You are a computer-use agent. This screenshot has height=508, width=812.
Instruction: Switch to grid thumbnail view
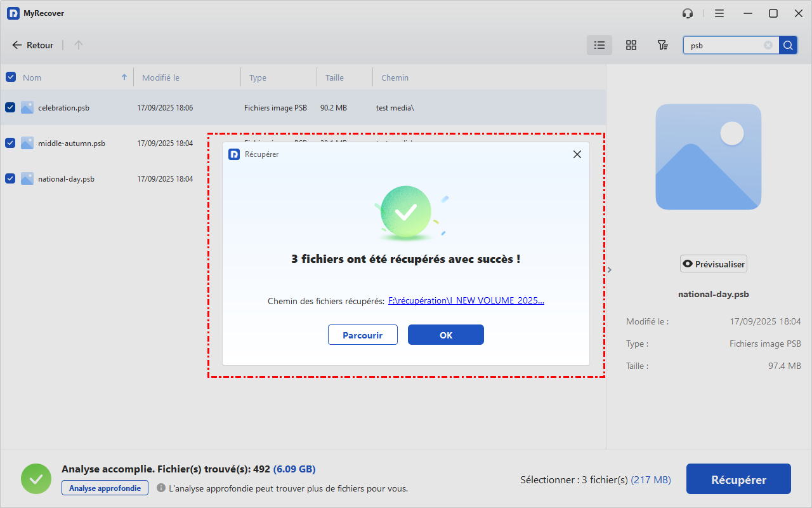click(631, 45)
